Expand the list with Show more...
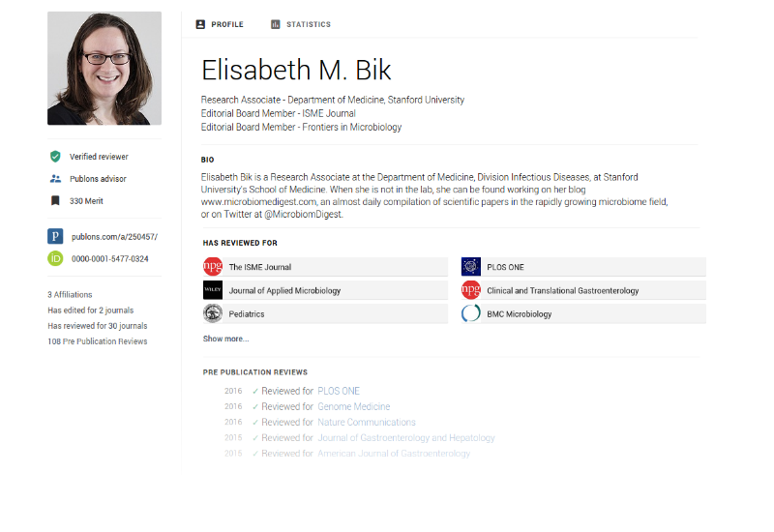The width and height of the screenshot is (774, 532). tap(225, 339)
